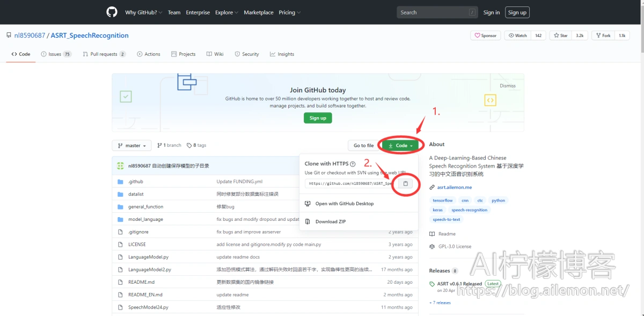
Task: Click the Download ZIP archive icon
Action: click(x=308, y=221)
